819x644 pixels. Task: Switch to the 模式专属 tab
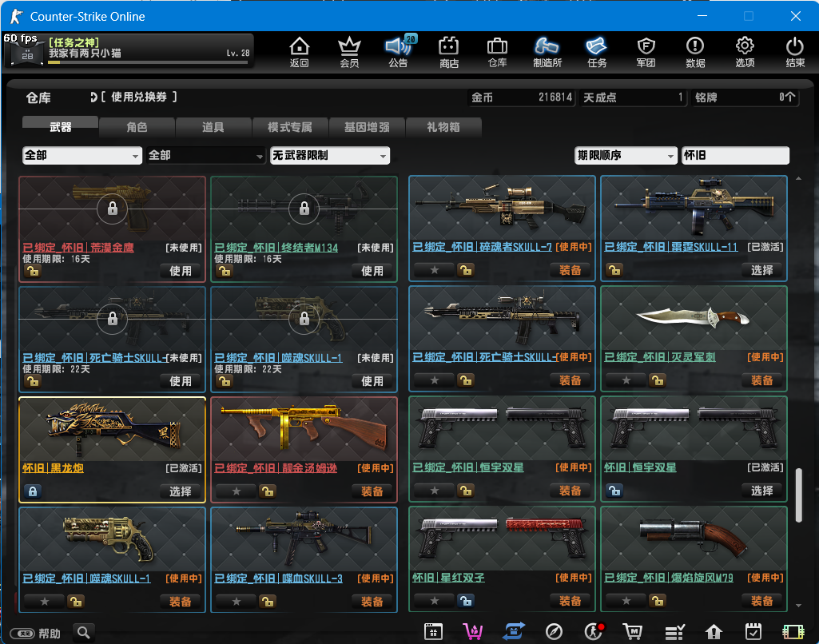pos(290,127)
